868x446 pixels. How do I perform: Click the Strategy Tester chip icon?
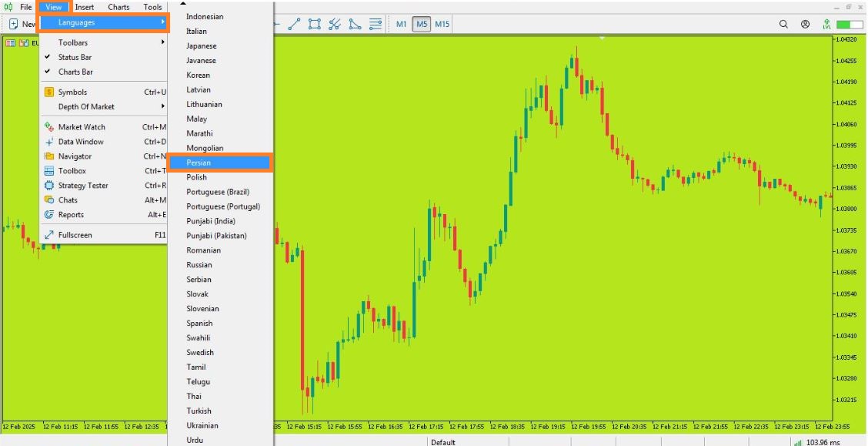49,186
